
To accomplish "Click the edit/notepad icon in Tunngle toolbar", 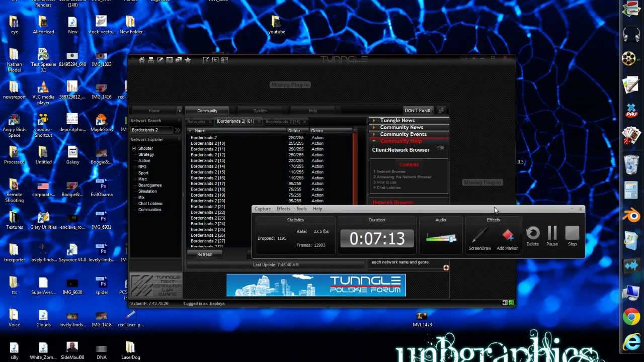I will (x=160, y=60).
